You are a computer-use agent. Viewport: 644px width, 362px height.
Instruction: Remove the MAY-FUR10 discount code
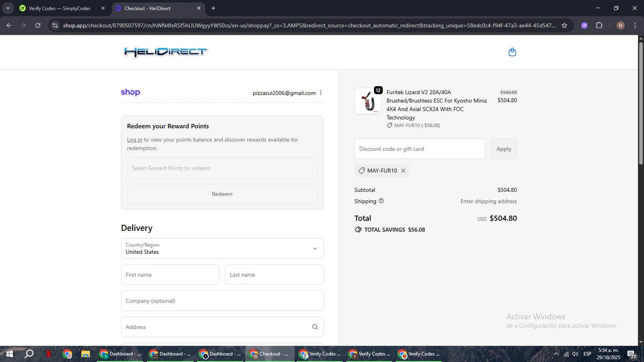coord(403,171)
